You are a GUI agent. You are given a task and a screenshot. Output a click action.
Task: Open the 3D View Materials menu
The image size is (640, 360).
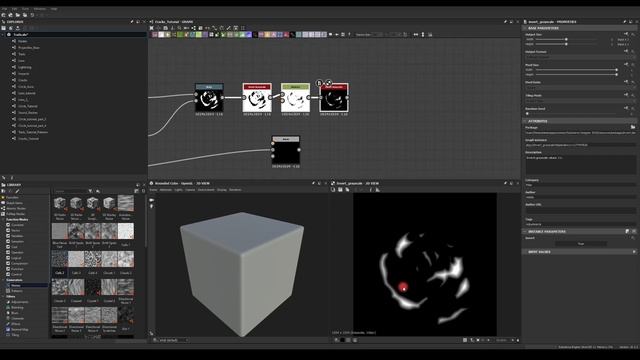[166, 190]
